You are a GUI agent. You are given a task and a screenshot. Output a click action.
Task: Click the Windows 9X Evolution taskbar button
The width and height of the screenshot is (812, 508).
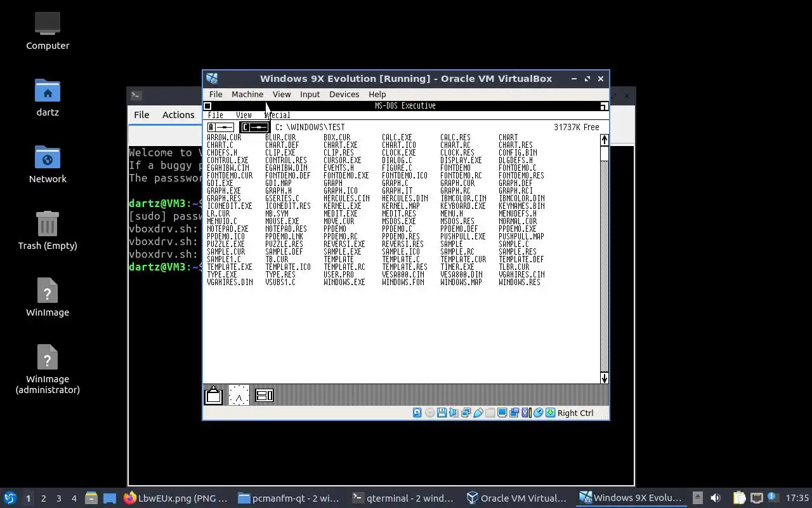coord(632,498)
